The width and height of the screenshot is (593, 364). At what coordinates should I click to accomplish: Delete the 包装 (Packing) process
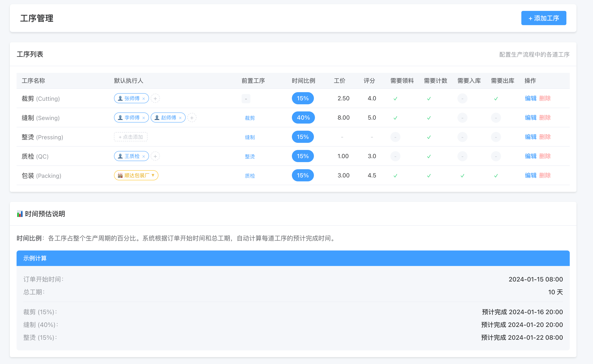545,176
